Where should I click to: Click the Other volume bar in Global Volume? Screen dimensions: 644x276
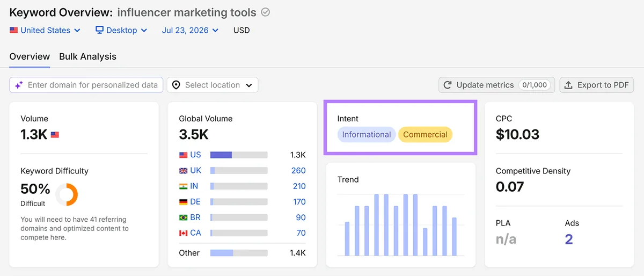(x=239, y=253)
